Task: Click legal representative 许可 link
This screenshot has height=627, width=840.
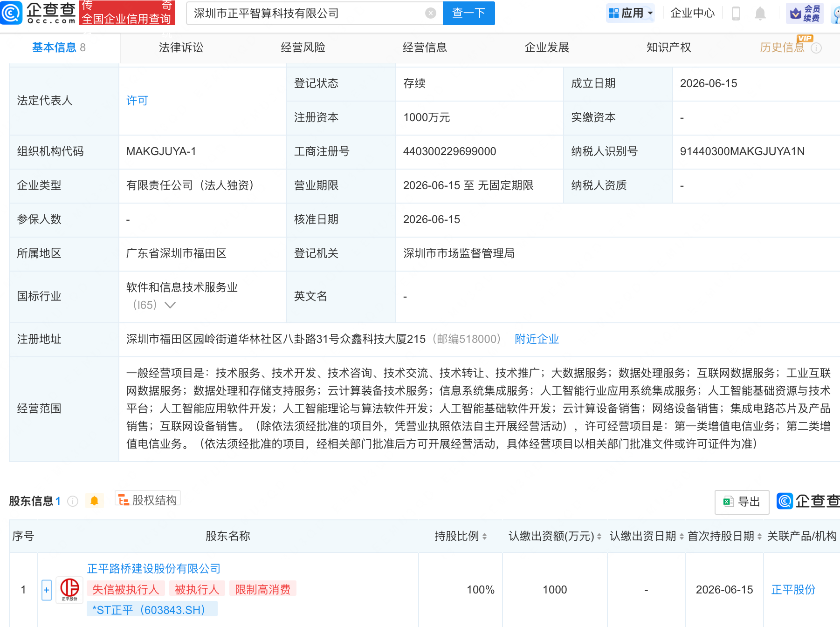Action: [x=137, y=101]
